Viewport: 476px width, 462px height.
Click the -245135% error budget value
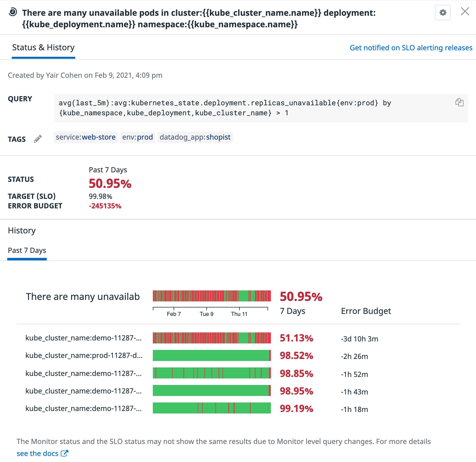coord(105,206)
